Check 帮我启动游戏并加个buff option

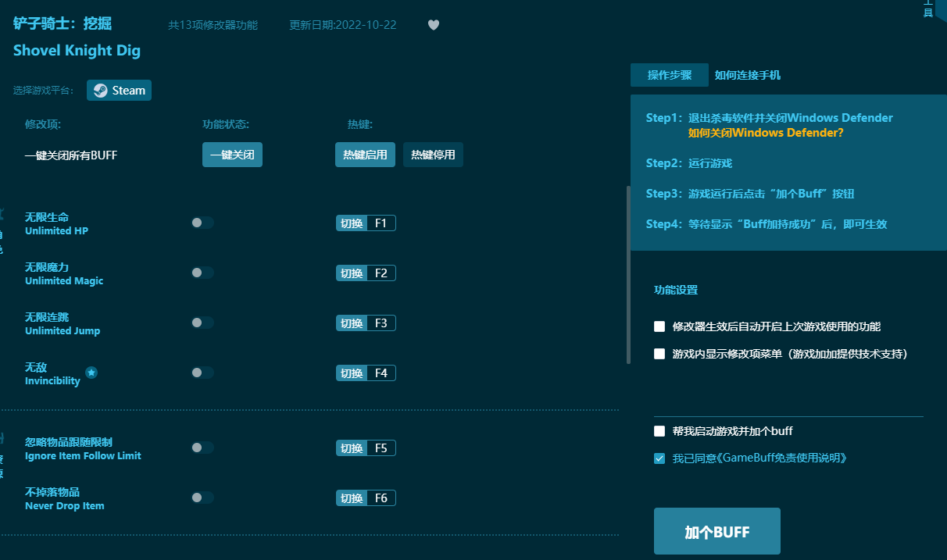(659, 431)
